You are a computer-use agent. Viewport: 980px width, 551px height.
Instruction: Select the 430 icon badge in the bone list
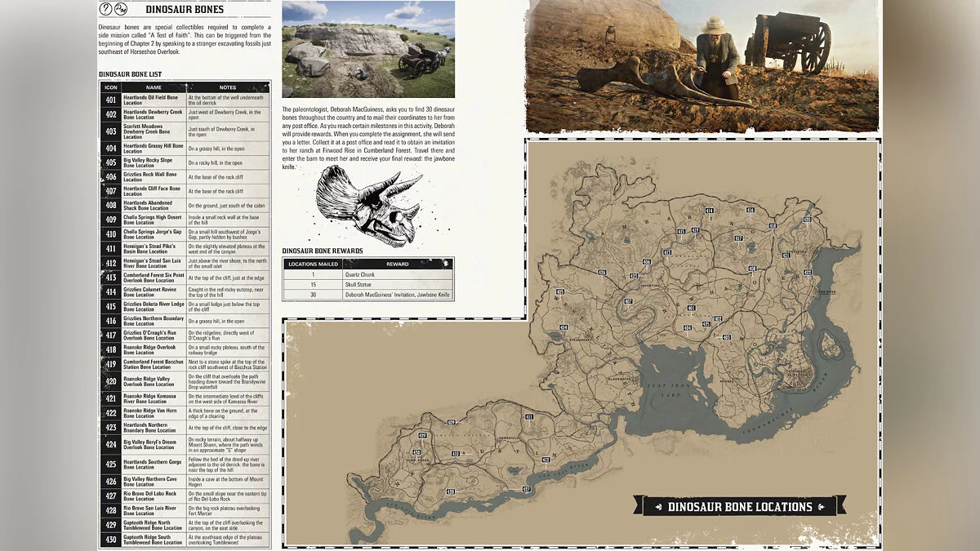pyautogui.click(x=111, y=540)
